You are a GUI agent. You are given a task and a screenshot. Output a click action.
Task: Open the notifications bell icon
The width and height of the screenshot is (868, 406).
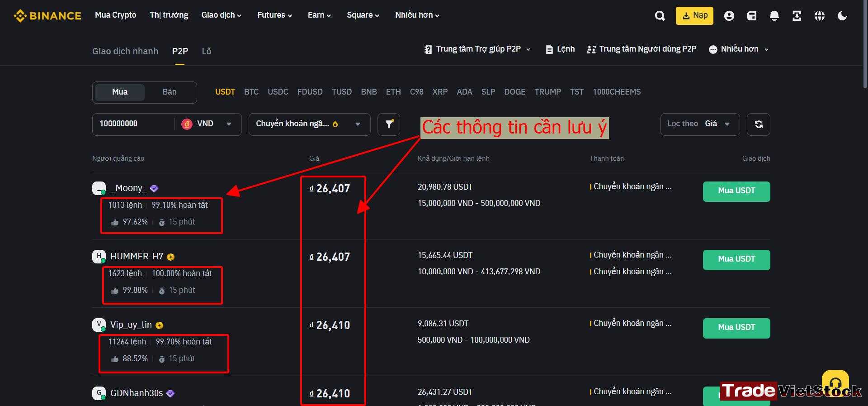pyautogui.click(x=774, y=16)
